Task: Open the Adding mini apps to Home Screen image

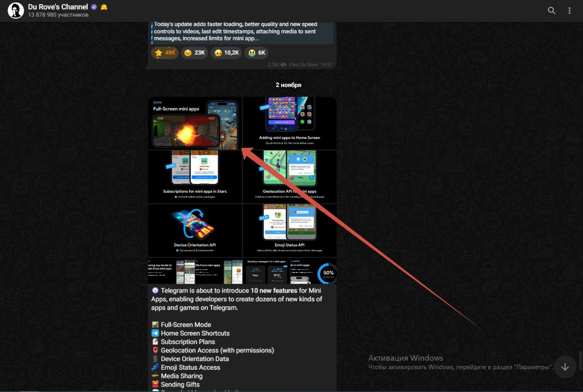Action: click(x=290, y=123)
